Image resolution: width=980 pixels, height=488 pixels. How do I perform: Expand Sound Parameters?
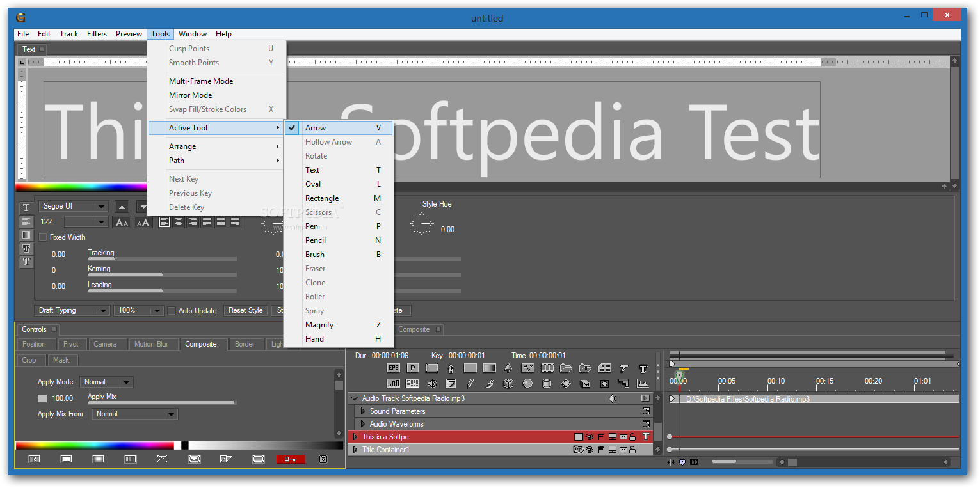coord(363,411)
